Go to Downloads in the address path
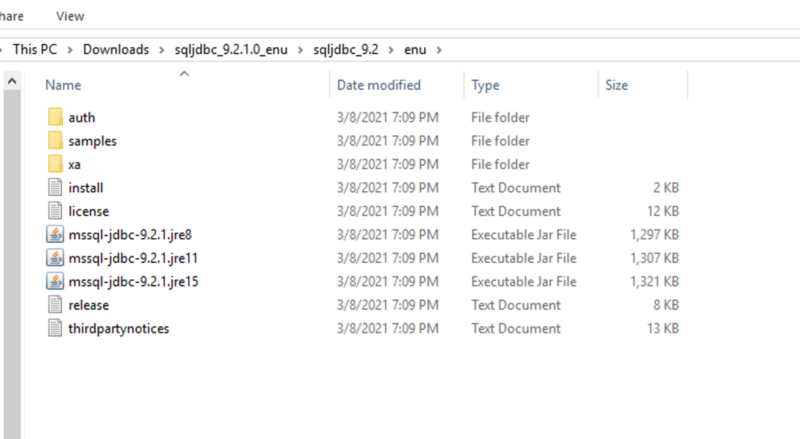 [x=115, y=49]
